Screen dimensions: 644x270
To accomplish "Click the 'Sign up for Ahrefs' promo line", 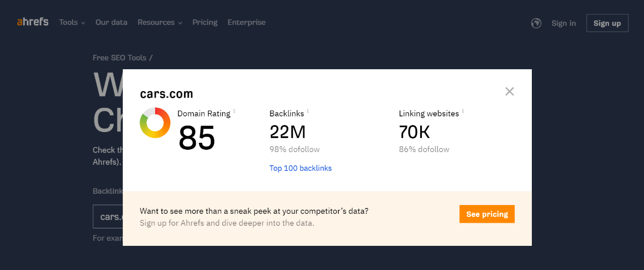I will click(x=227, y=223).
